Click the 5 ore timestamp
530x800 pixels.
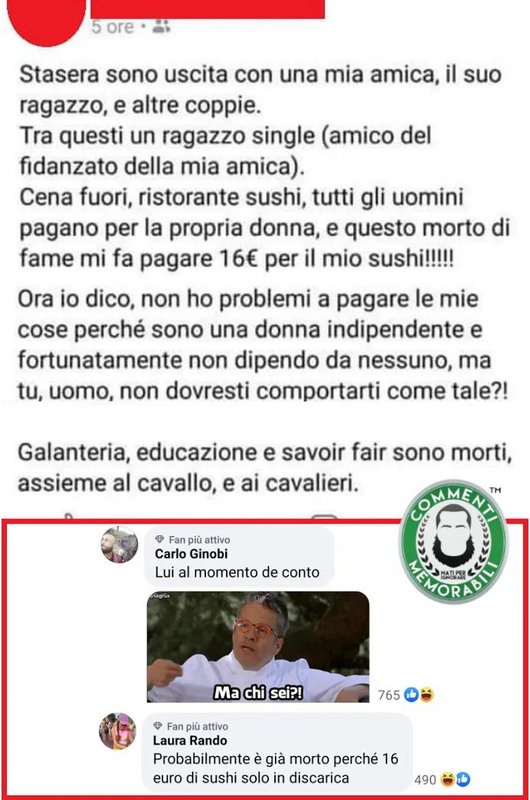tap(113, 27)
